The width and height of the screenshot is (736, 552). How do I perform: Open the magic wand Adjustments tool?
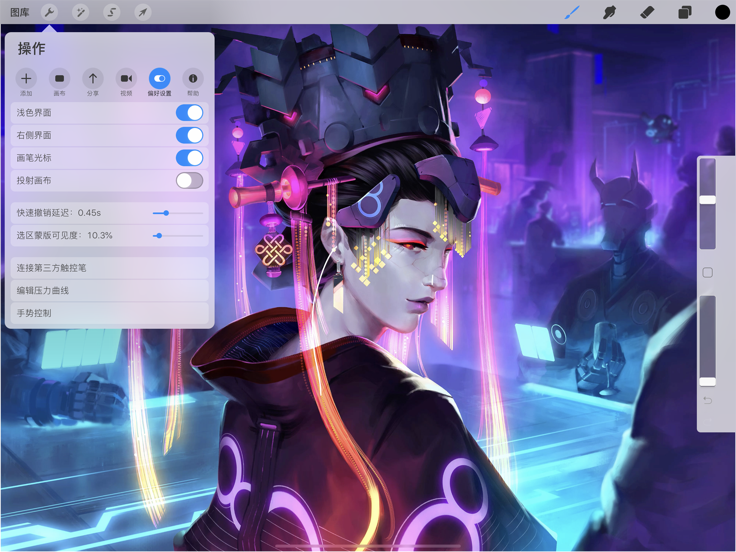tap(81, 12)
